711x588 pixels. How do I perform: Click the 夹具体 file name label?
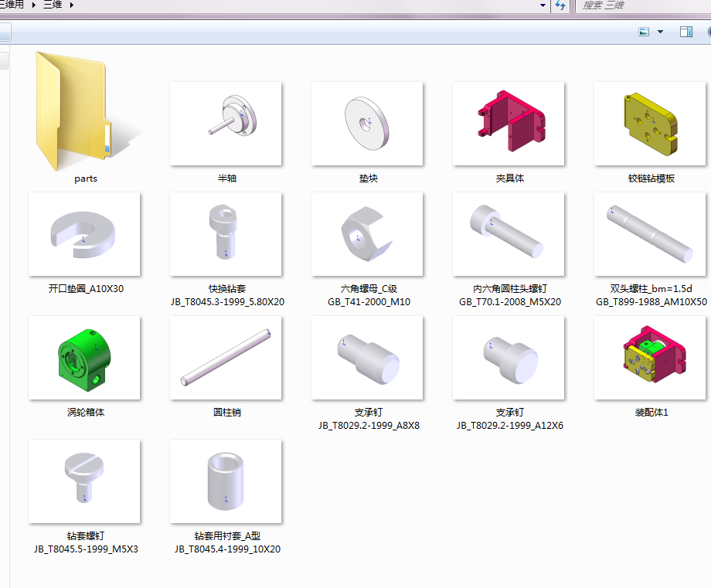[x=509, y=178]
